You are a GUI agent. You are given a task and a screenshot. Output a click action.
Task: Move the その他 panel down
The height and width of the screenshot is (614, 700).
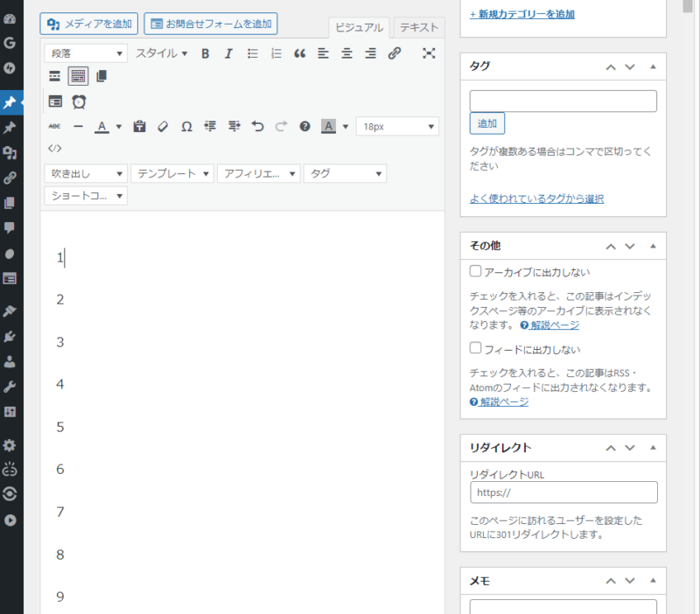pyautogui.click(x=630, y=247)
